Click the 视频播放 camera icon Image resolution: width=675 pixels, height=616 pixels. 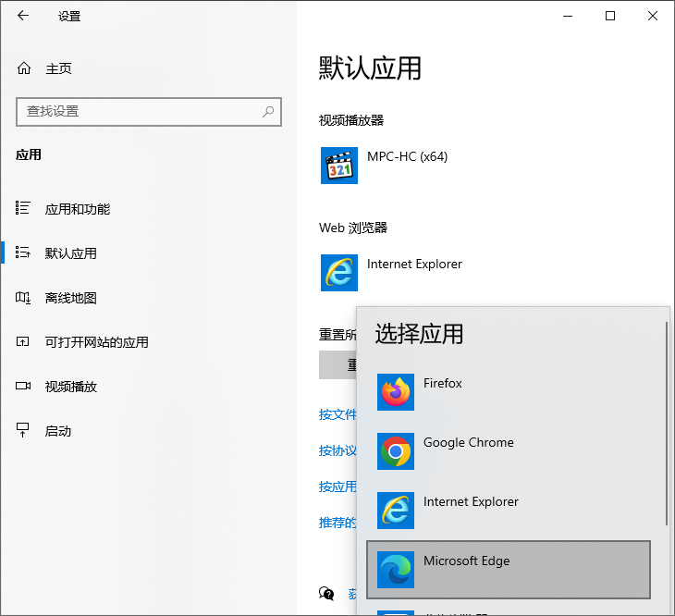coord(23,386)
